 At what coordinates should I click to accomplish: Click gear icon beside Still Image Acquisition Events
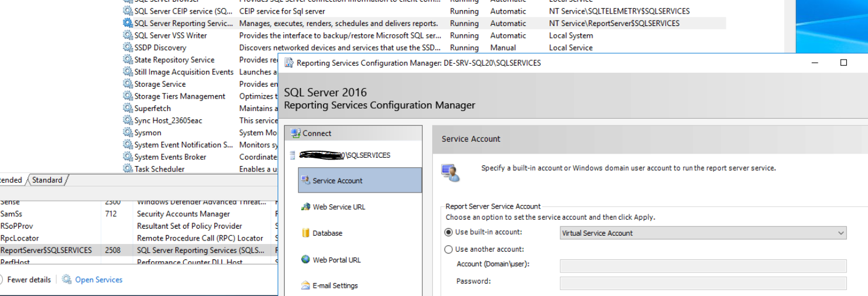click(128, 71)
